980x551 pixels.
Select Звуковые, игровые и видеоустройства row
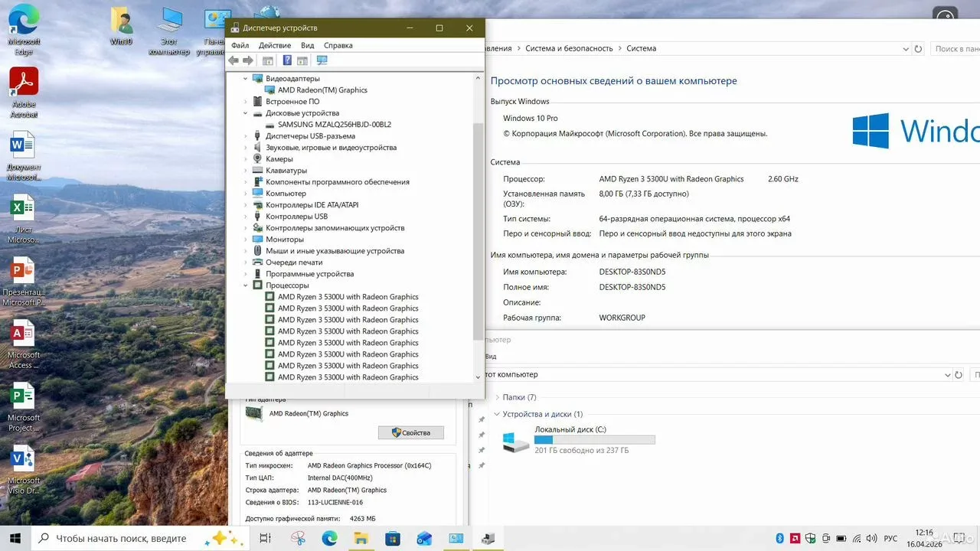click(x=331, y=148)
